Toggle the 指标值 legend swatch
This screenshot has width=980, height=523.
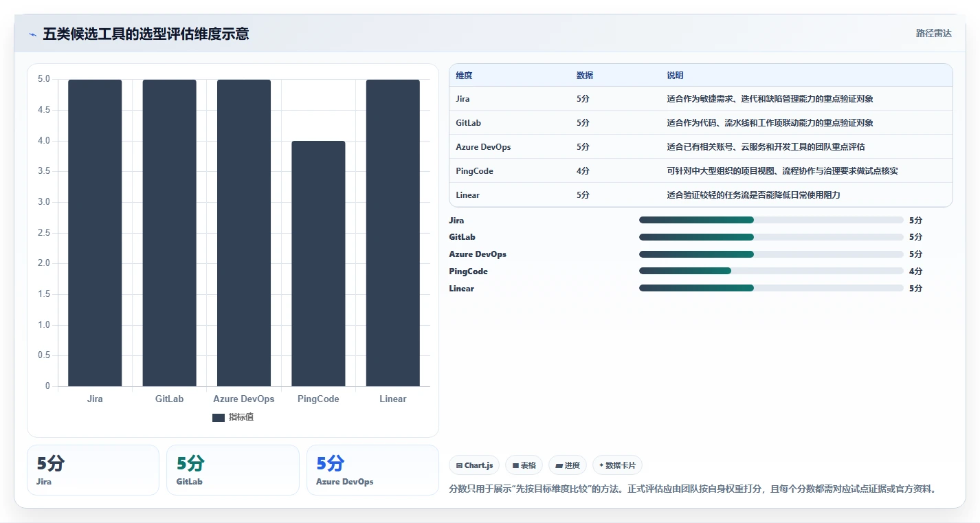pyautogui.click(x=219, y=418)
